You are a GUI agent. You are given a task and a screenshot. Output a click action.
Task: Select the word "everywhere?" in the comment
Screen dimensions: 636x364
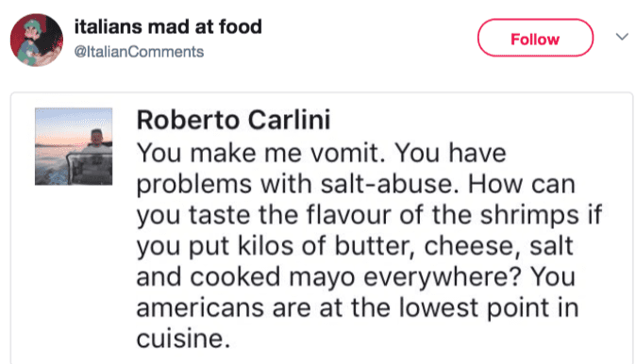pos(443,277)
